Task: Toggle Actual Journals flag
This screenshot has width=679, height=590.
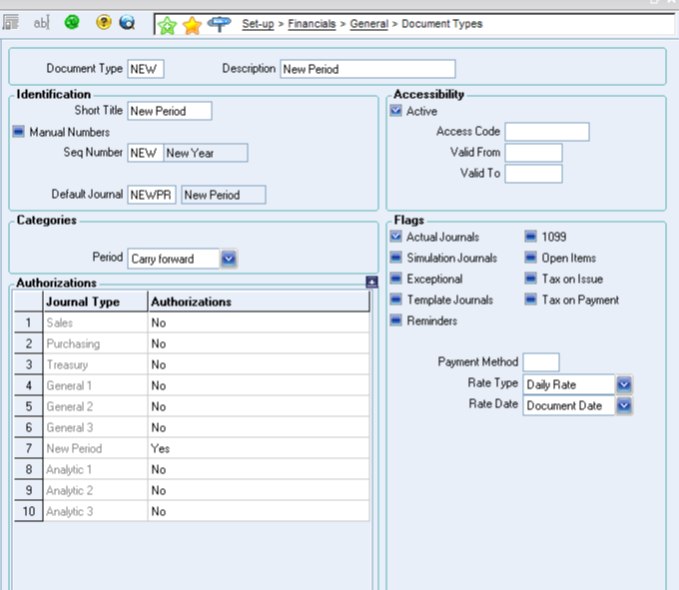Action: click(396, 236)
